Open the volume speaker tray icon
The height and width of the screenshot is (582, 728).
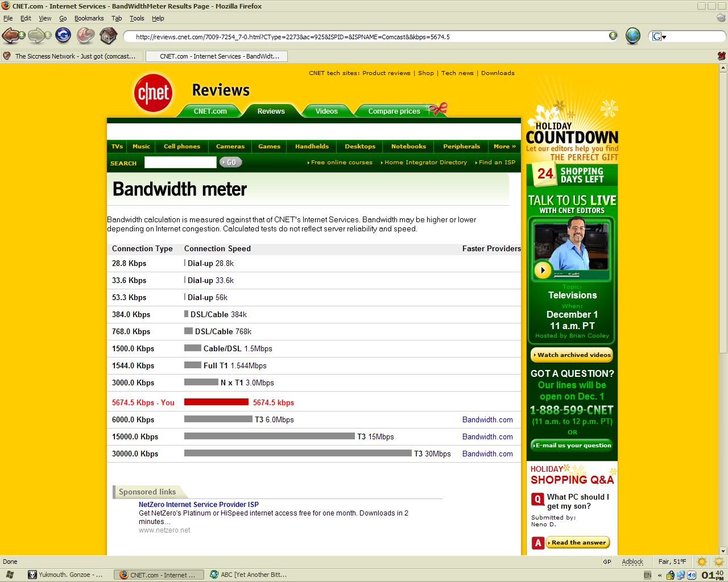tap(691, 575)
